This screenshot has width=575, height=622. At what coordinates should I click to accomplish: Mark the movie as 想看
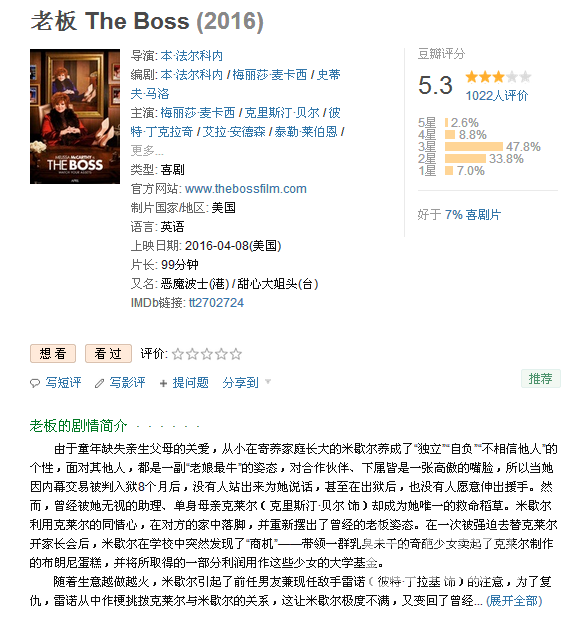coord(53,353)
